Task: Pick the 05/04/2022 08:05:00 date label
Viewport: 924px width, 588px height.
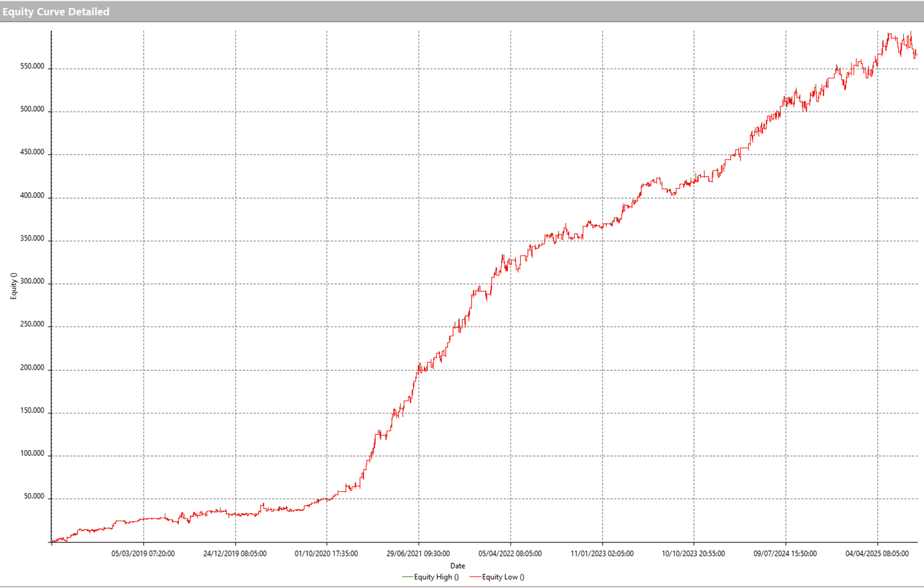Action: (x=510, y=553)
